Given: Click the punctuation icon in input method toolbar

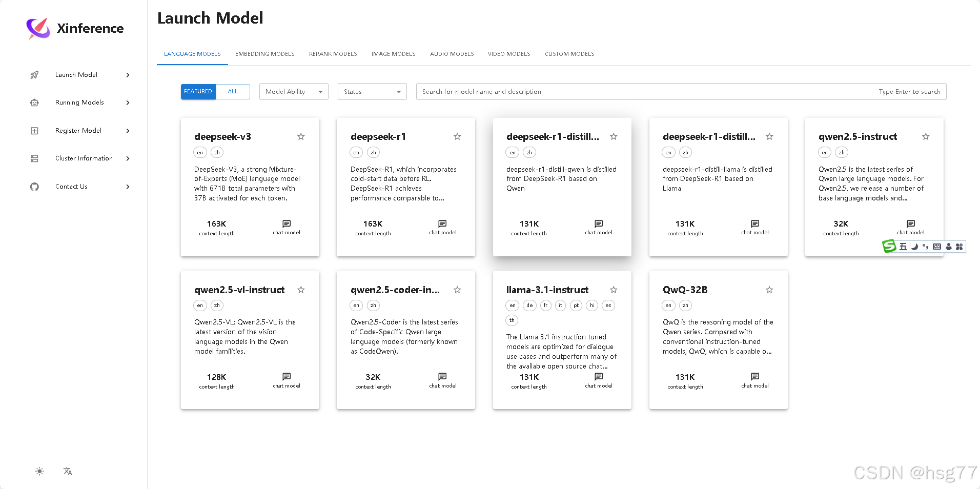Looking at the screenshot, I should click(925, 247).
